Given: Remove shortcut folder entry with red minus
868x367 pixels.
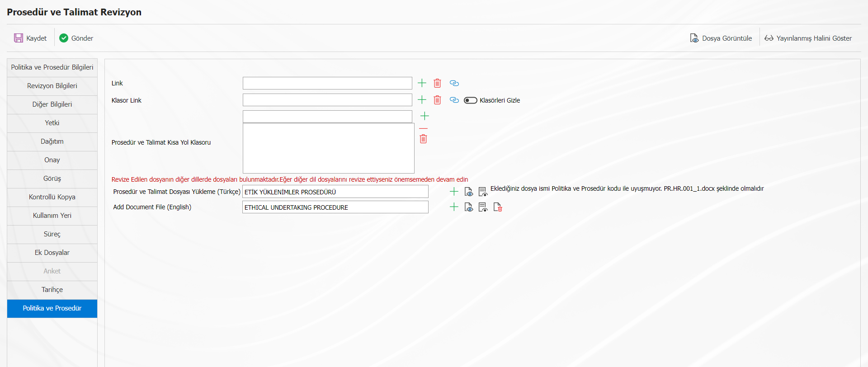Looking at the screenshot, I should 423,128.
